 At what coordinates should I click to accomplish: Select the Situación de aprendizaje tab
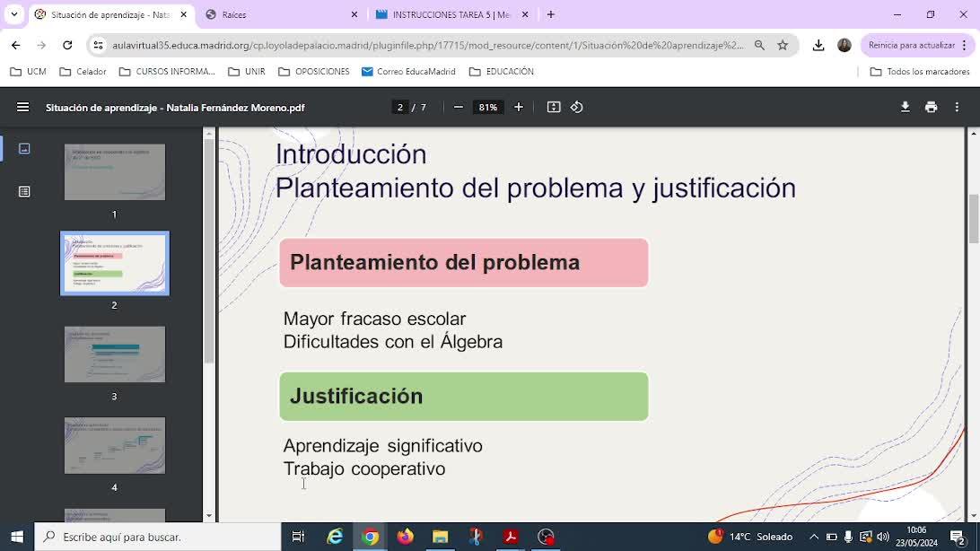[x=111, y=14]
